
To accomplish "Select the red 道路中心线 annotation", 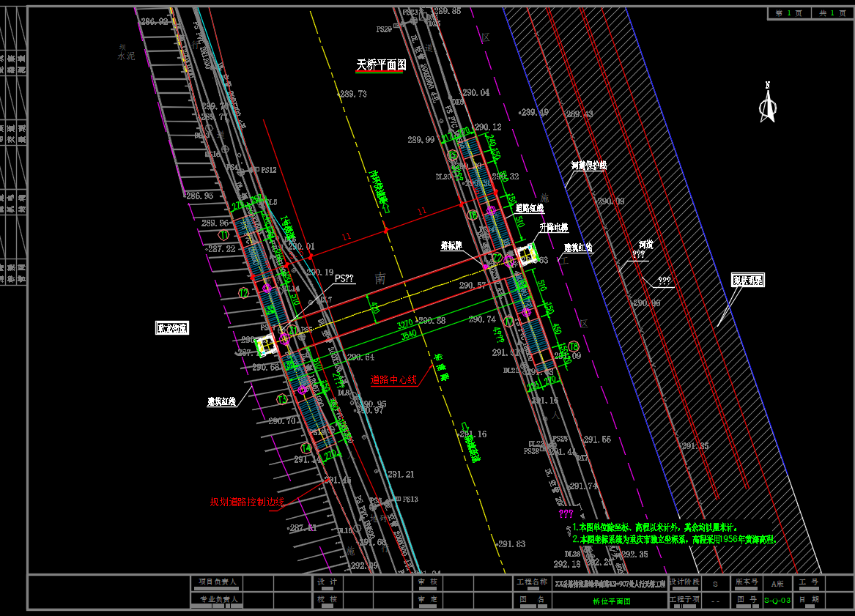I will click(393, 379).
